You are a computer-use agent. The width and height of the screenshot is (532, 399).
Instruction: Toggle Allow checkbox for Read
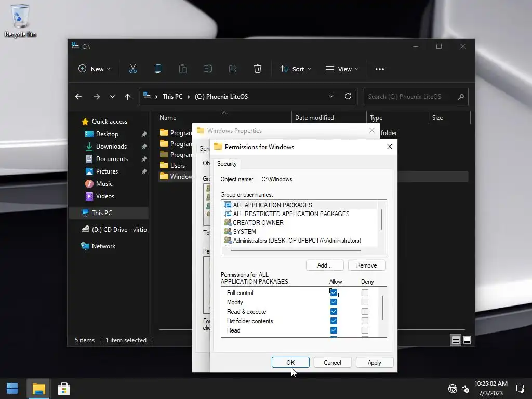pos(334,330)
